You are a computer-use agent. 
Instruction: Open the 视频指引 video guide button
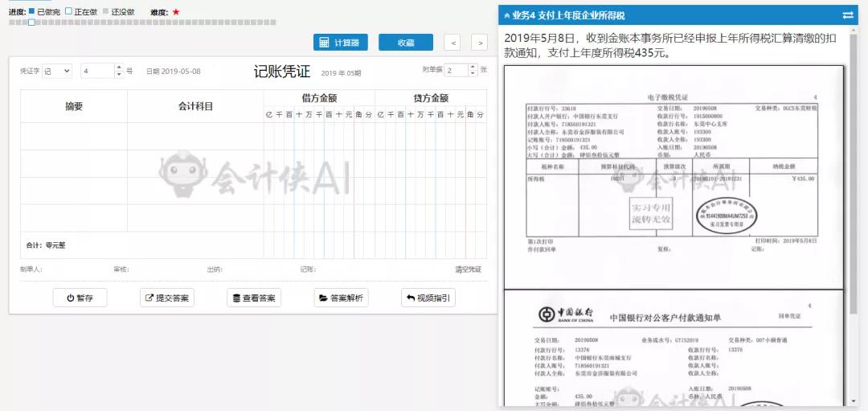click(428, 298)
